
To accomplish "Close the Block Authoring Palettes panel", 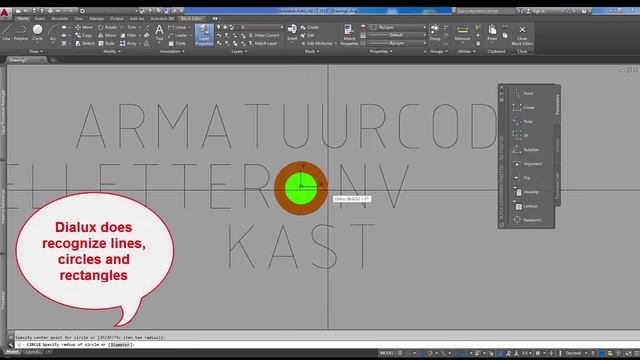I will point(502,87).
